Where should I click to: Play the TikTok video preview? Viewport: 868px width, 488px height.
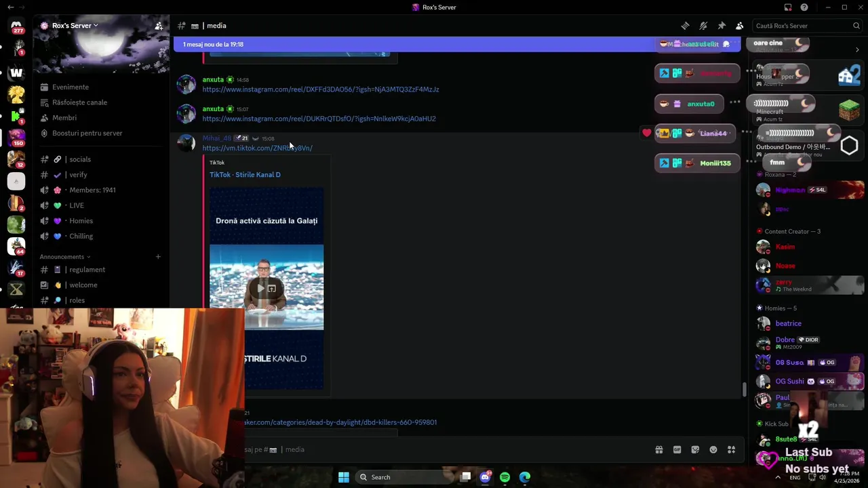pos(260,289)
